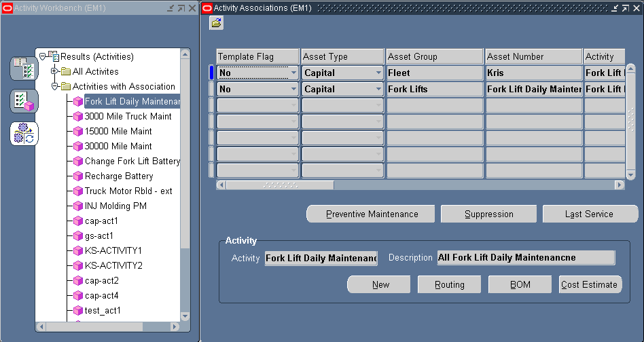
Task: Click the Results (Activities) root node icon
Action: point(54,56)
